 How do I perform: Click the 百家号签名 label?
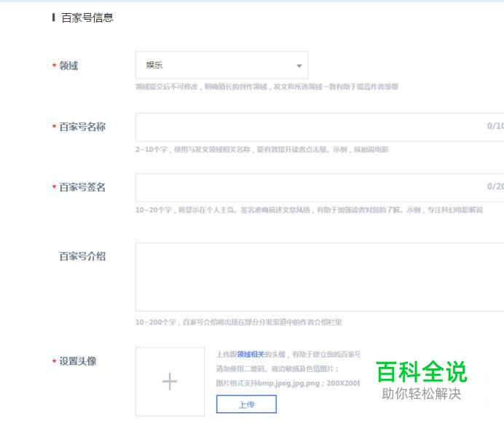(x=82, y=187)
